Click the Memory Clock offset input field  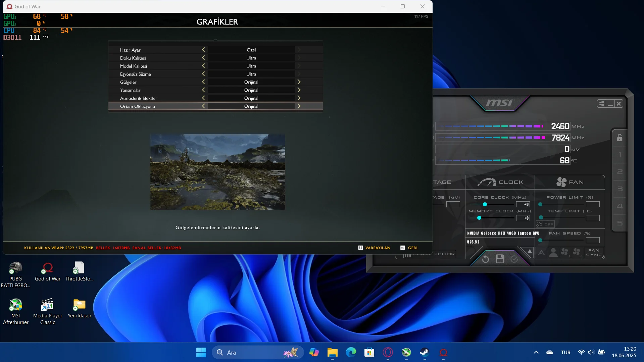pos(523,218)
